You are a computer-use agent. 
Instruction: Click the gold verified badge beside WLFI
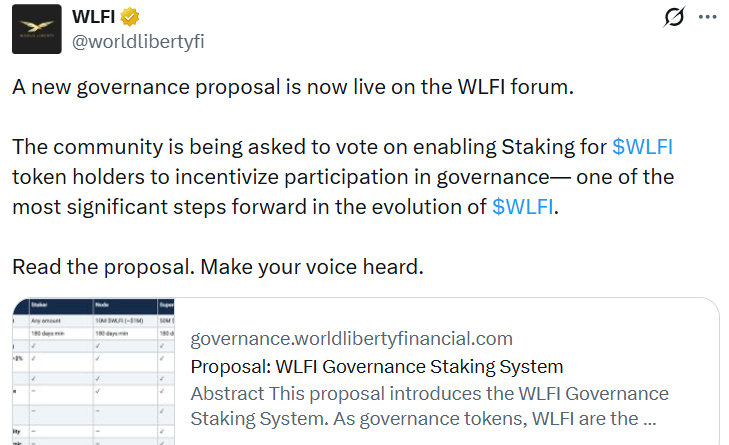pos(130,18)
